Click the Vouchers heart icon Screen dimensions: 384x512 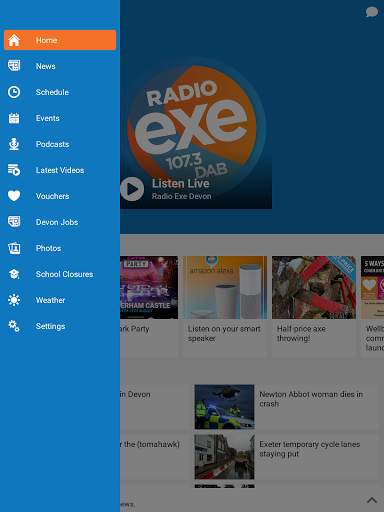click(x=14, y=196)
